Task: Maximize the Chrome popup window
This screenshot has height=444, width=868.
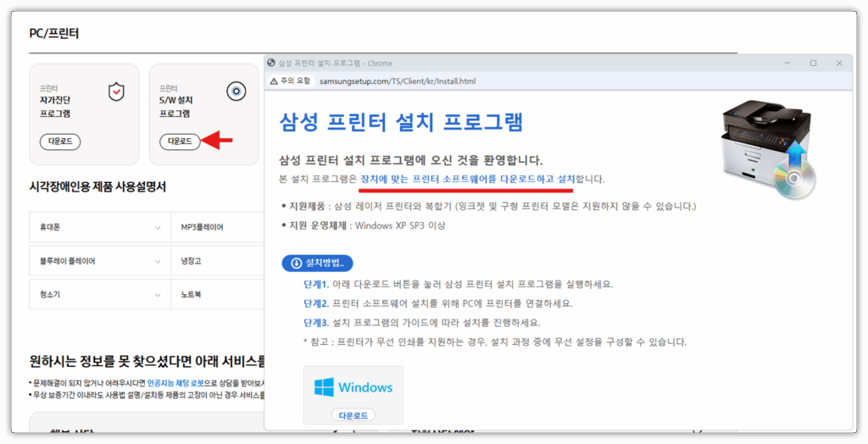Action: [x=813, y=63]
